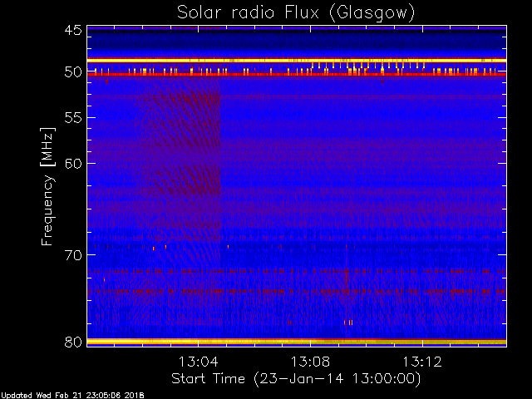Select the 45 frequency axis label
532x399 pixels.
[73, 31]
